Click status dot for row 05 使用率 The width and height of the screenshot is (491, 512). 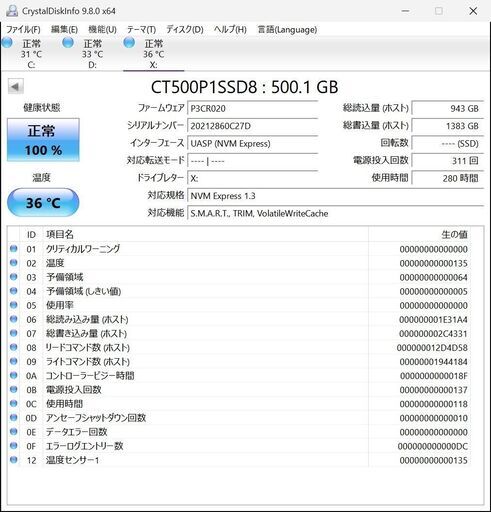pos(14,305)
